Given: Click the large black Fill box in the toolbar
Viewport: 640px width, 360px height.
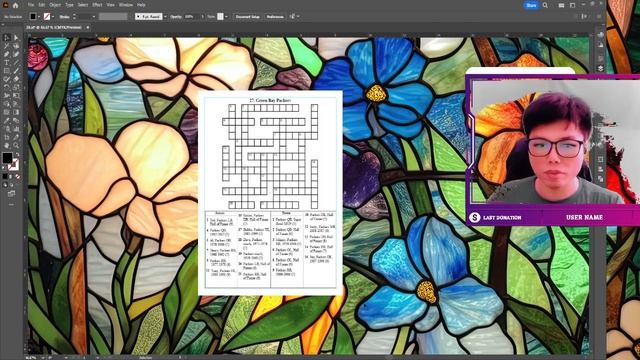Looking at the screenshot, I should pos(7,157).
